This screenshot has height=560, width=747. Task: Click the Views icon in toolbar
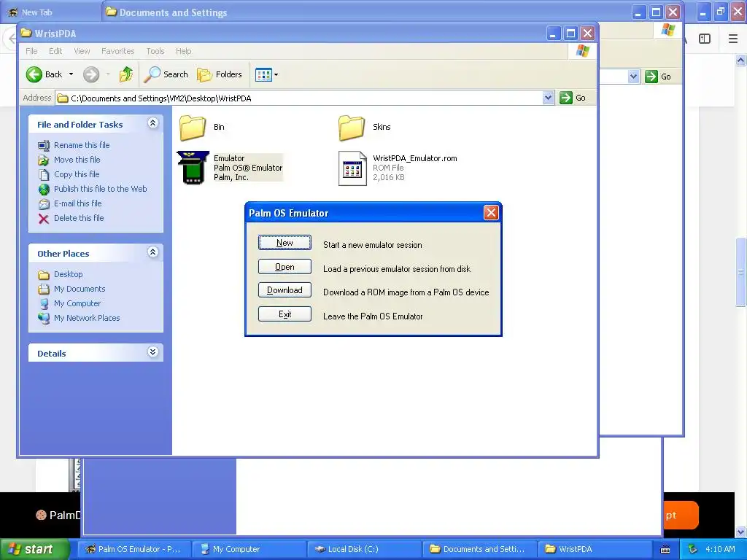point(263,75)
